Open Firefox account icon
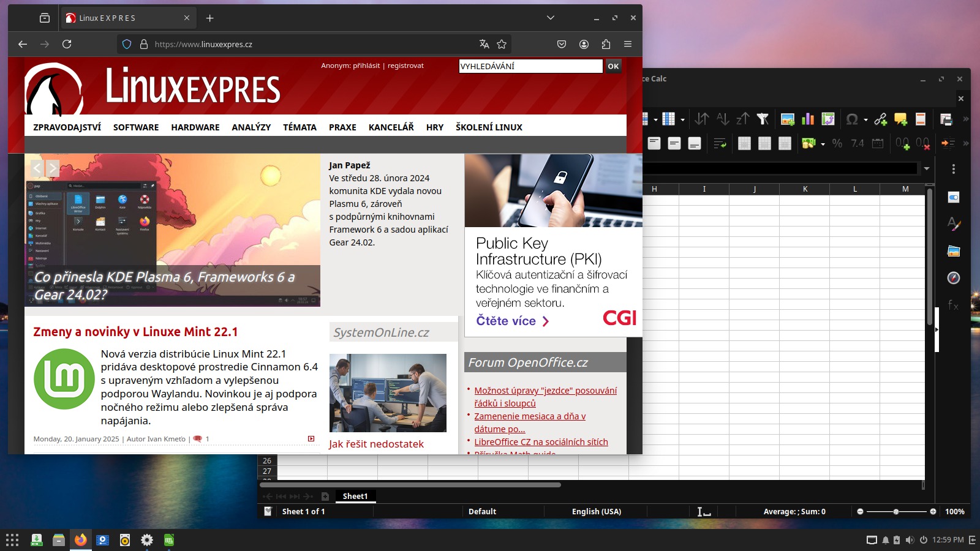 584,44
